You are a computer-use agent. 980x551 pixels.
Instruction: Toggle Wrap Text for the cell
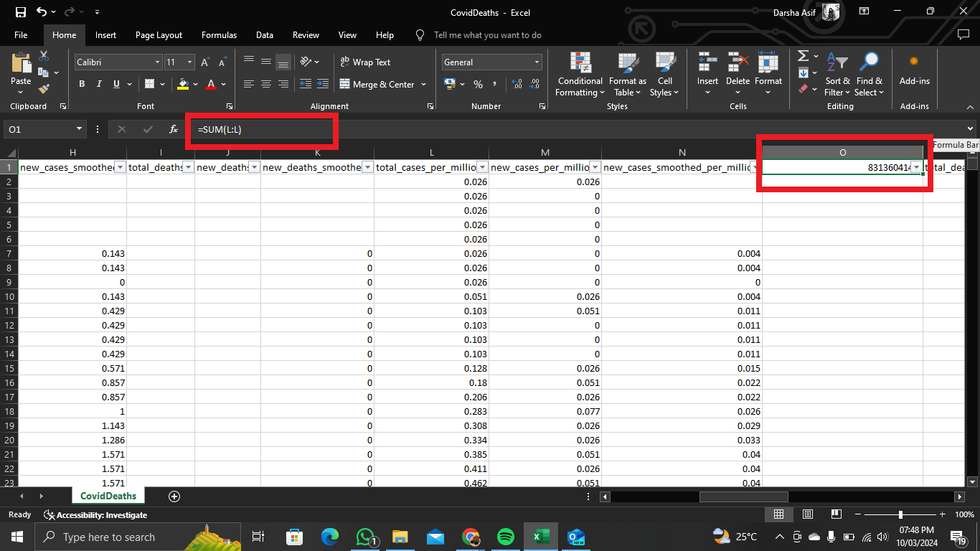(364, 62)
